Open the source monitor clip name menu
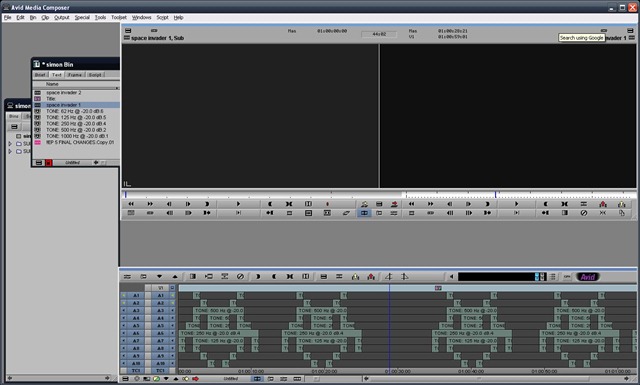This screenshot has width=640, height=385. coord(157,38)
